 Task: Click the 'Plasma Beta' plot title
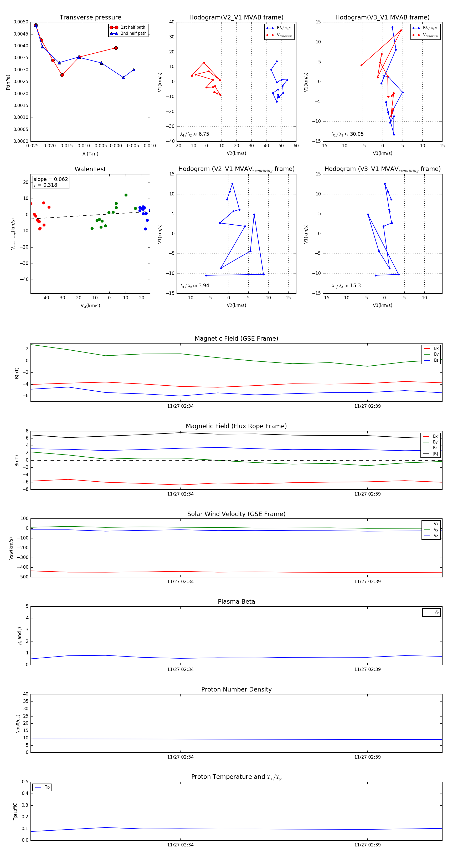tap(236, 602)
